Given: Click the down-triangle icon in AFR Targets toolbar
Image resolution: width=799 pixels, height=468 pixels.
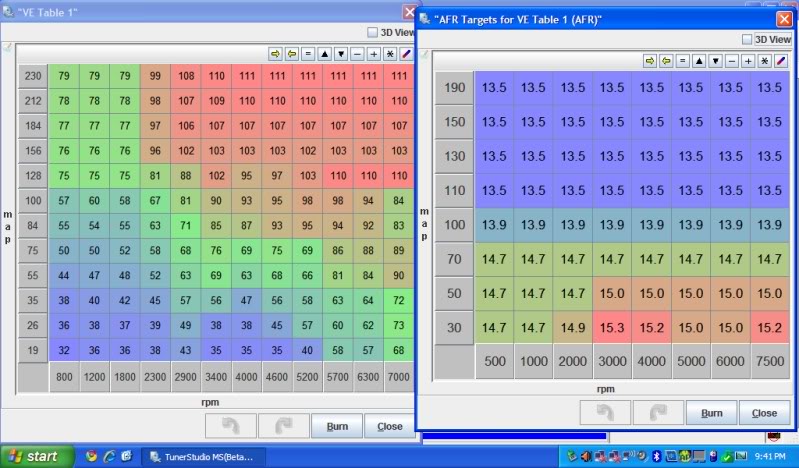Looking at the screenshot, I should (x=715, y=61).
